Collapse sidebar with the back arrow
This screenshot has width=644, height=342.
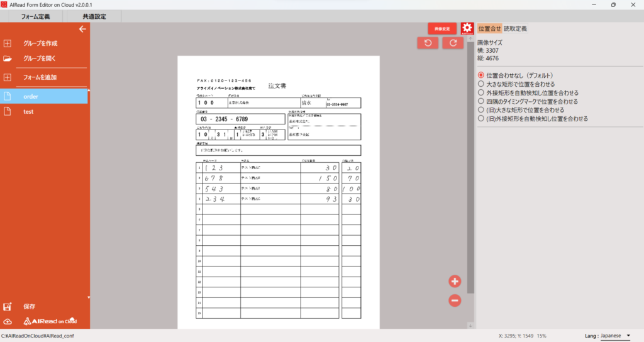[82, 29]
